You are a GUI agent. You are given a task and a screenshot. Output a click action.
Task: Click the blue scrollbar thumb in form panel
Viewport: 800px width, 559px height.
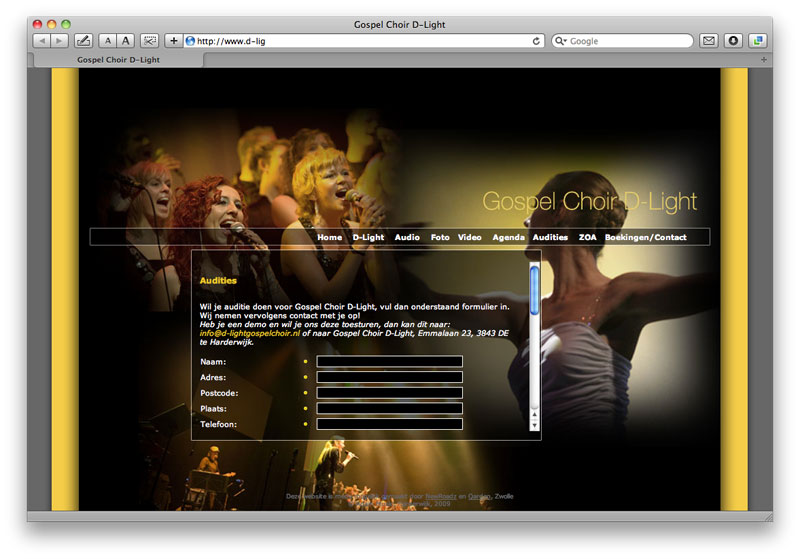pyautogui.click(x=534, y=290)
